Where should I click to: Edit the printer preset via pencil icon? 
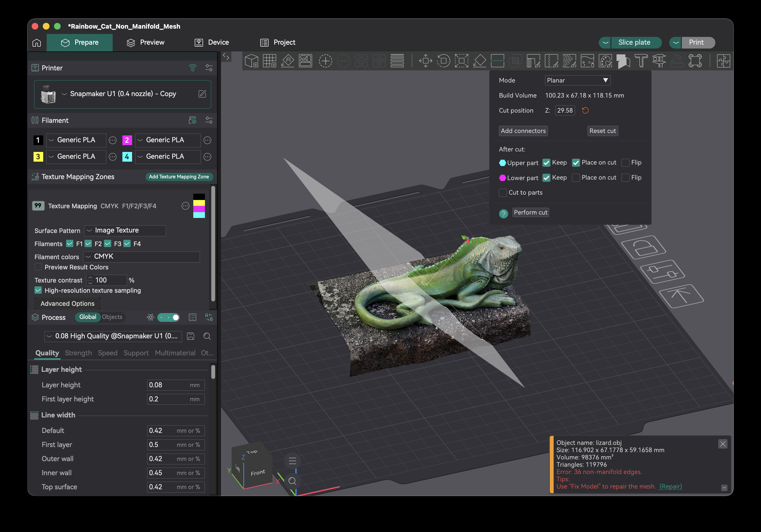[x=202, y=94]
